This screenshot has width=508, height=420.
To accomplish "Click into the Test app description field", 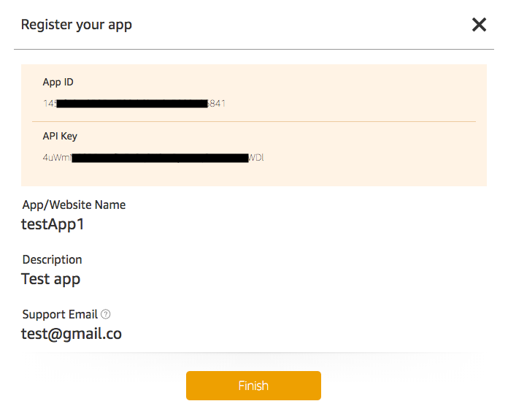I will [51, 279].
